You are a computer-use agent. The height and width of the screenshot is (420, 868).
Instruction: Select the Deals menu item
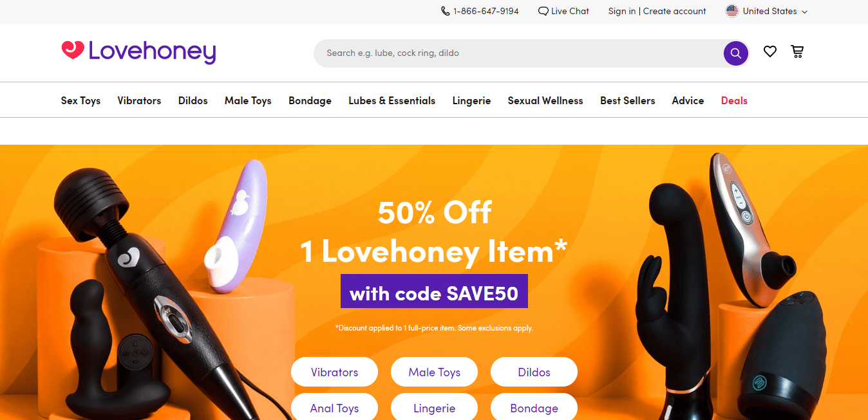pyautogui.click(x=734, y=100)
